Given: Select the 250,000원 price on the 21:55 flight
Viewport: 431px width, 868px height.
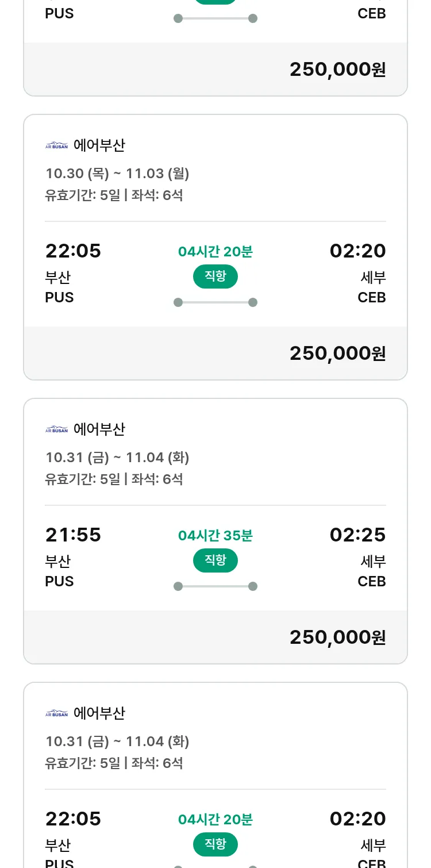Looking at the screenshot, I should (337, 637).
